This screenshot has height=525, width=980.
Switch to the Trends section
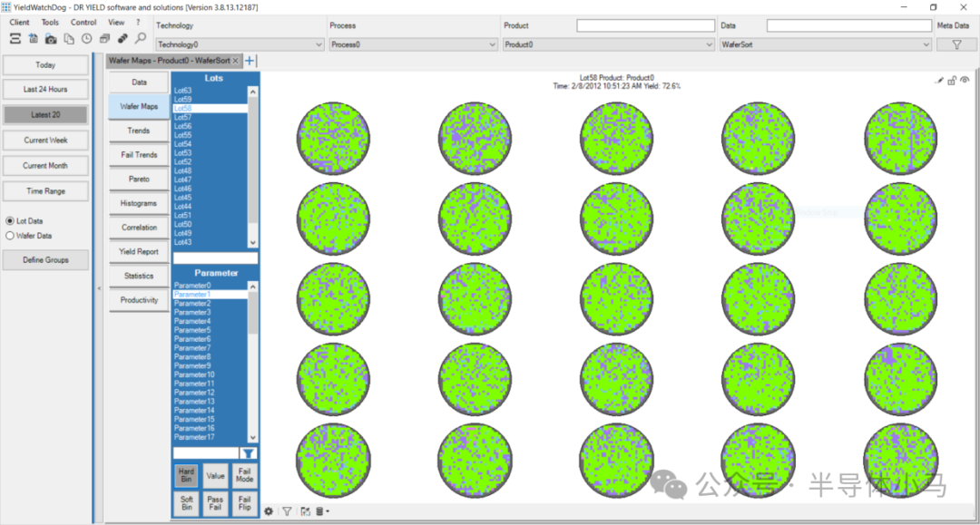(139, 131)
